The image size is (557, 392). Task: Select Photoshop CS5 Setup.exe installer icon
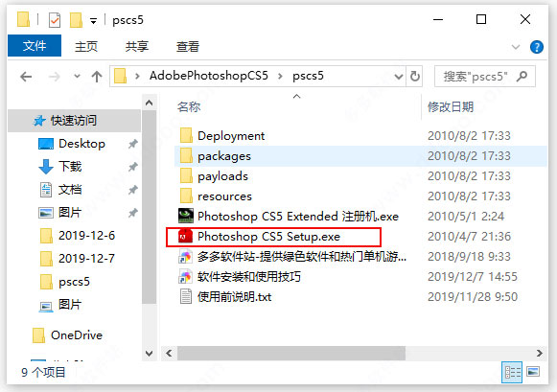[x=185, y=237]
